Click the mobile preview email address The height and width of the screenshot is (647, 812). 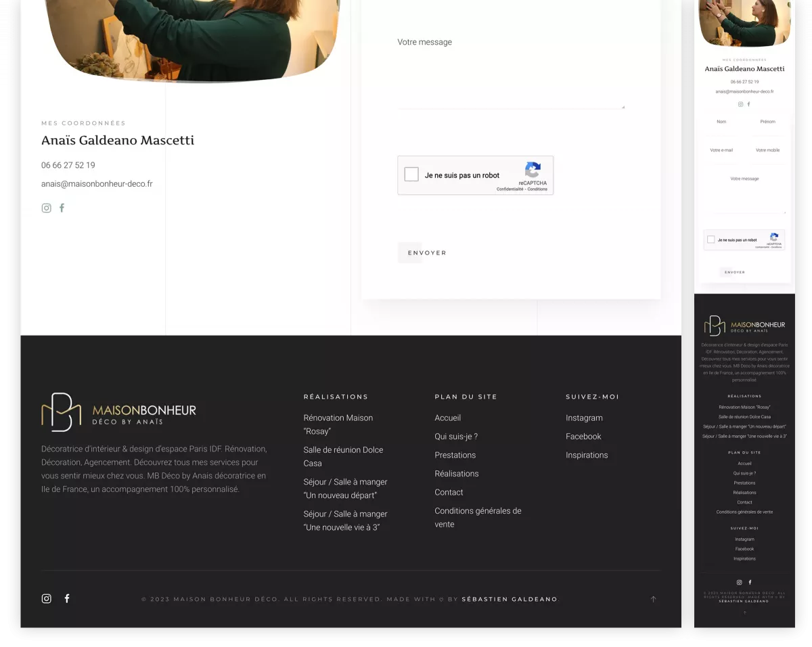pyautogui.click(x=744, y=91)
